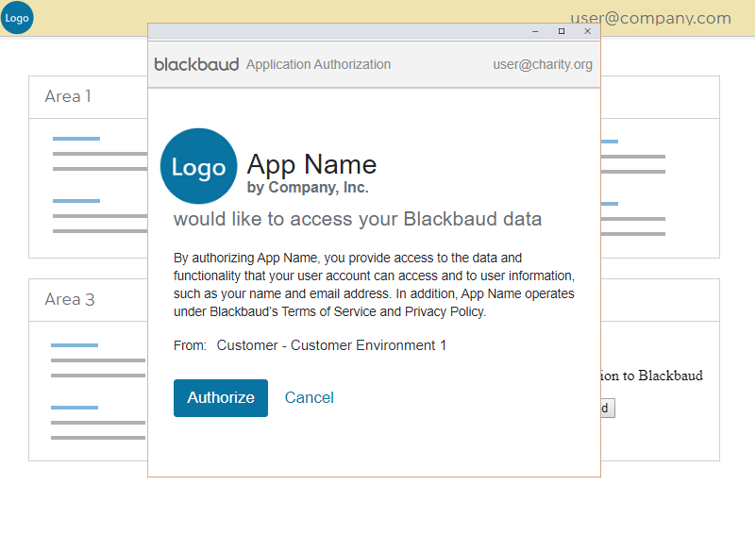
Task: Maximize the authorization popup window
Action: [562, 31]
